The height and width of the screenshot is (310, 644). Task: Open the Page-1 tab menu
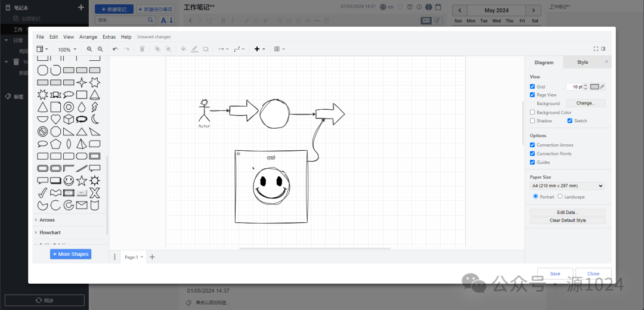tap(134, 257)
